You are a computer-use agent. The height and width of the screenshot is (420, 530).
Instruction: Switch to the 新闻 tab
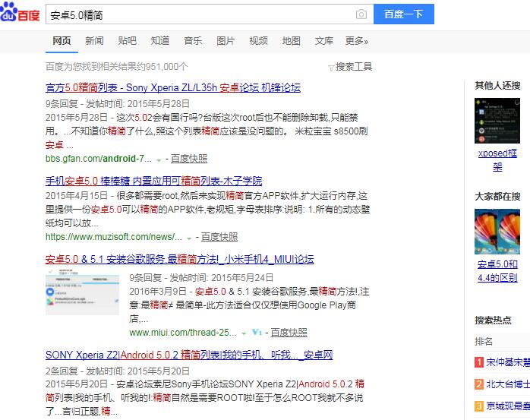[94, 41]
